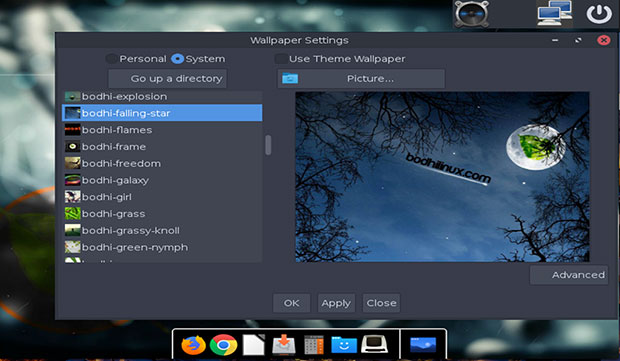This screenshot has height=361, width=620.
Task: Click the folder icon on Picture button
Action: pyautogui.click(x=290, y=78)
